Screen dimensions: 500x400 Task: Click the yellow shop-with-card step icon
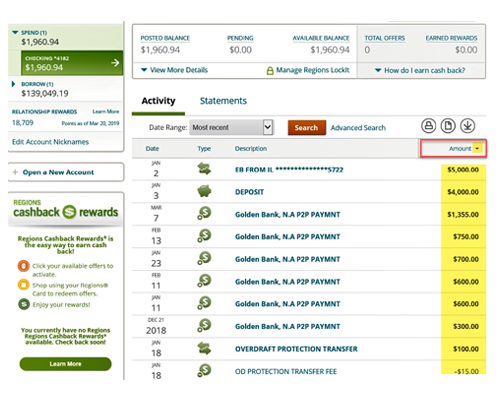pyautogui.click(x=24, y=285)
